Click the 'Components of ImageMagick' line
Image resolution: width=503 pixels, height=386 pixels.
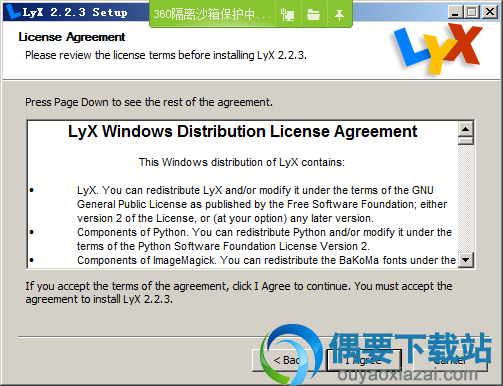pos(266,260)
